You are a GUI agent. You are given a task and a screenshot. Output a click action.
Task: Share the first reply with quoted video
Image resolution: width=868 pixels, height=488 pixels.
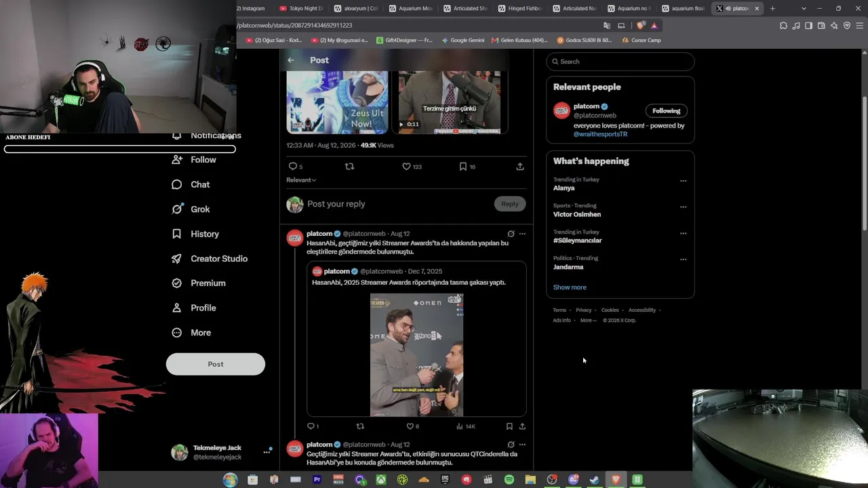pos(522,426)
